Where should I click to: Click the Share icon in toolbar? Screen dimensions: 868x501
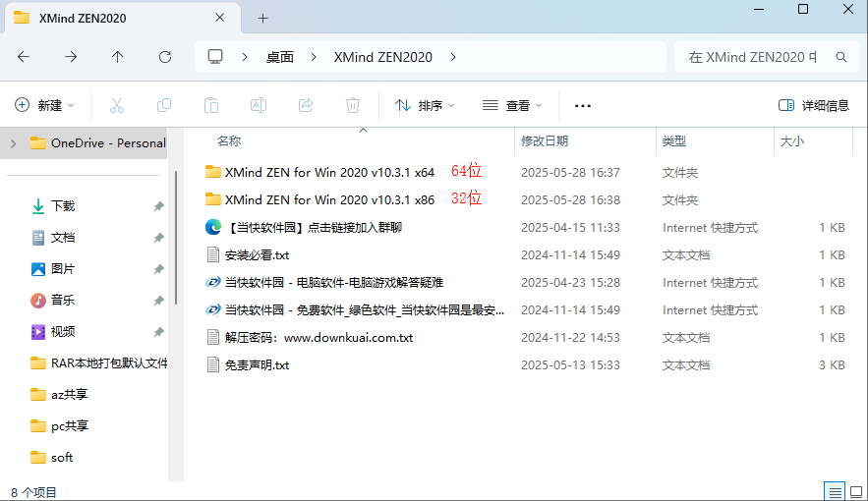tap(306, 105)
